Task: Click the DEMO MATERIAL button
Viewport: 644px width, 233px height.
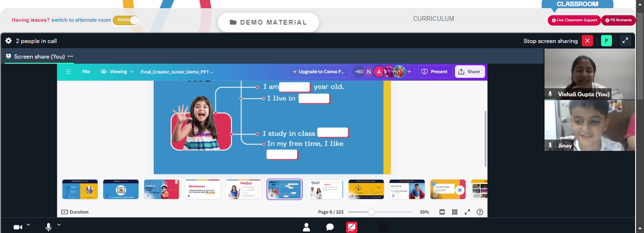Action: (268, 22)
